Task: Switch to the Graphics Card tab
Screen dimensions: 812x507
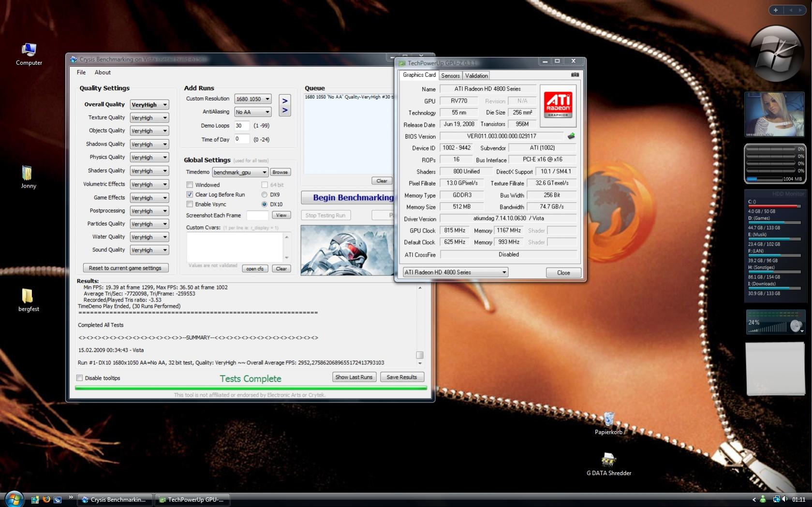Action: [419, 75]
